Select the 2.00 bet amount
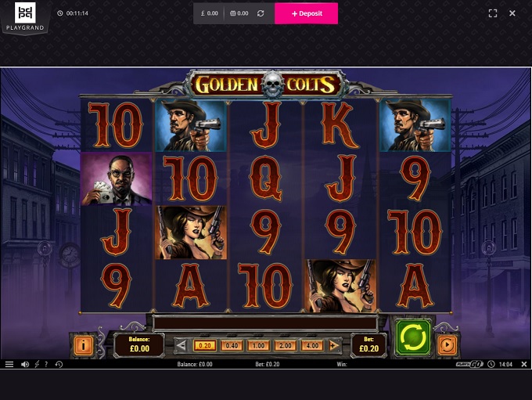The width and height of the screenshot is (532, 400). (285, 346)
